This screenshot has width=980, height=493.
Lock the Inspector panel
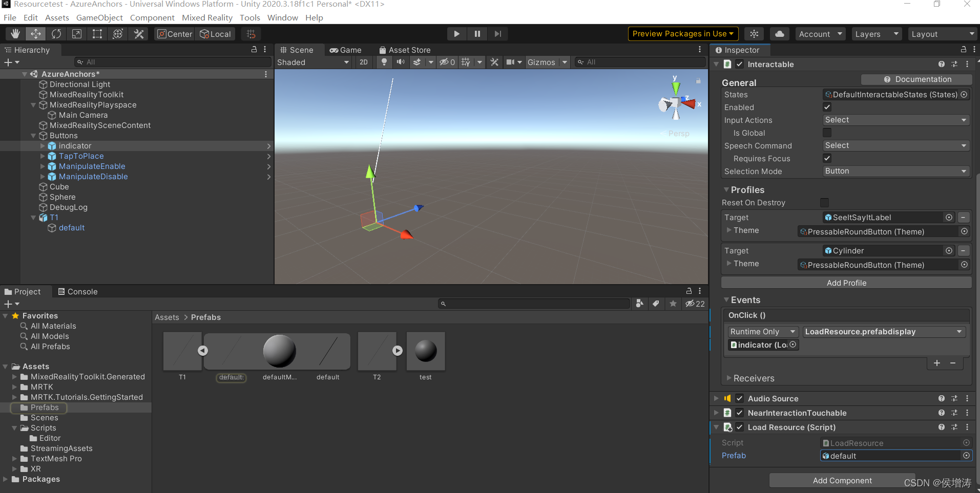[964, 50]
